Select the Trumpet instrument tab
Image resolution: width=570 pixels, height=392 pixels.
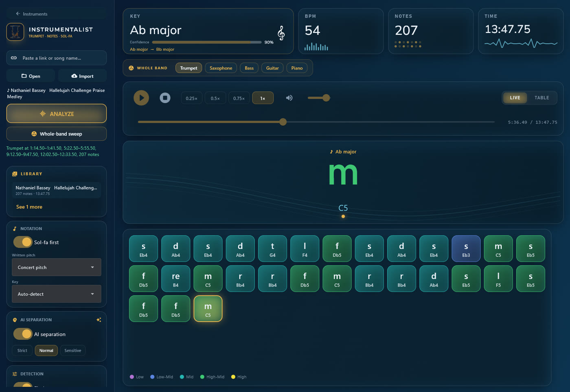[x=189, y=68]
